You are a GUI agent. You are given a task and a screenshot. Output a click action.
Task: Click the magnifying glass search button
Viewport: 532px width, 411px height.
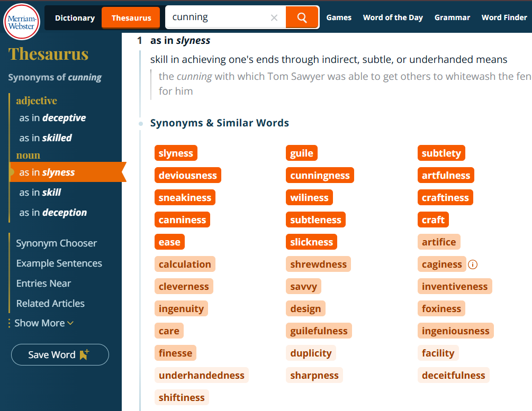click(x=302, y=17)
